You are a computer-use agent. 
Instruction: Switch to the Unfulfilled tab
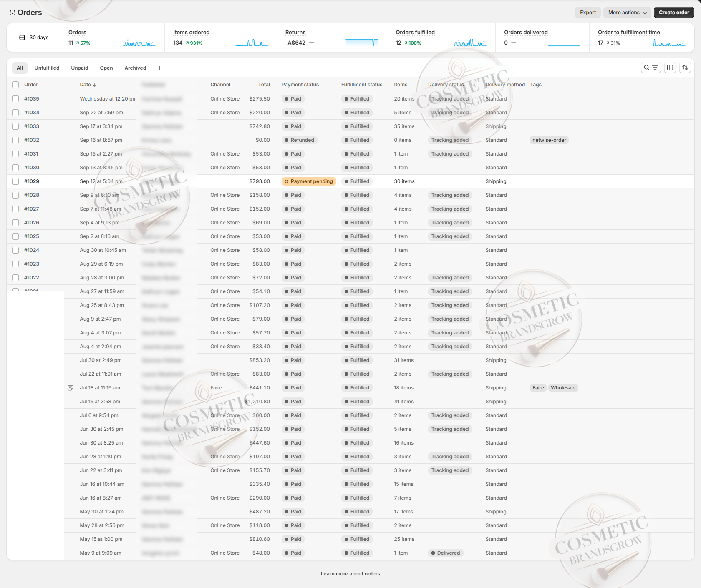[47, 68]
